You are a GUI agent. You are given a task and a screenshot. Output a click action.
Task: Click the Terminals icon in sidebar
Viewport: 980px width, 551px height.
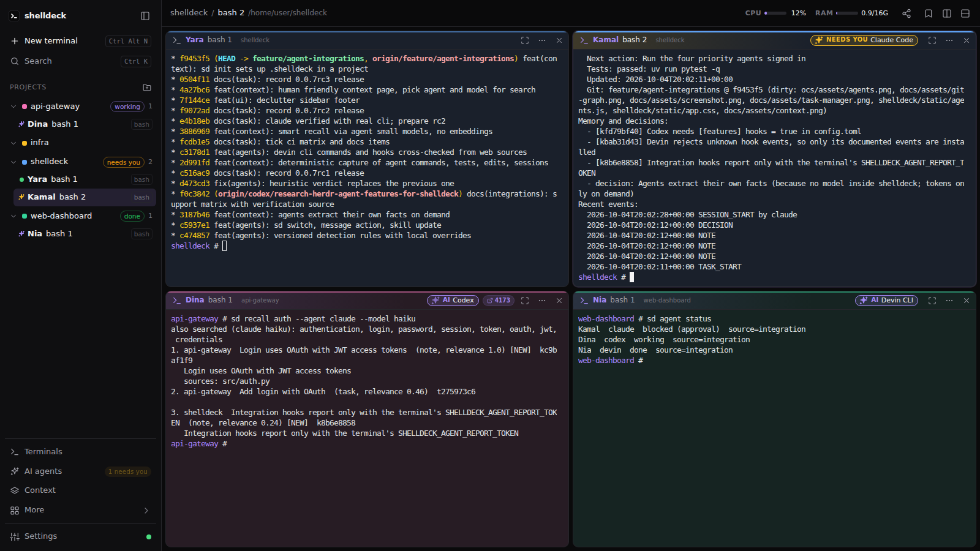[x=15, y=452]
